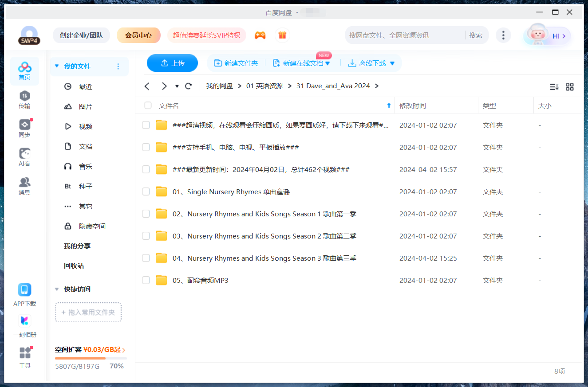Expand chevron after 01 英语资源 breadcrumb
Viewport: 588px width, 387px height.
pyautogui.click(x=289, y=86)
